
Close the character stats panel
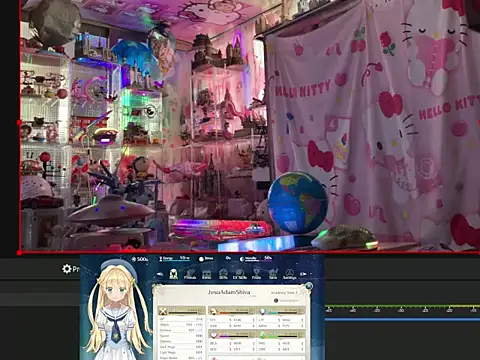pos(309,286)
